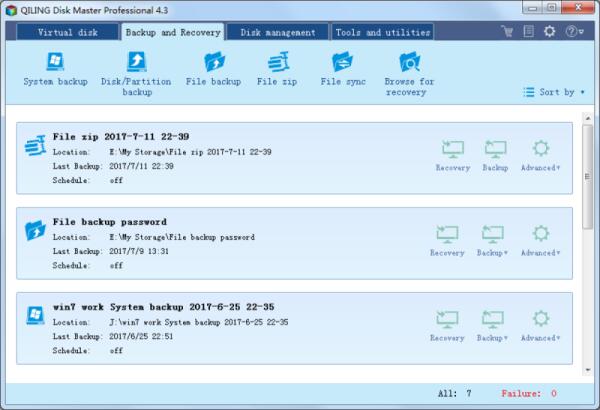This screenshot has height=410, width=600.
Task: Select the File backup password entry title
Action: (x=110, y=221)
